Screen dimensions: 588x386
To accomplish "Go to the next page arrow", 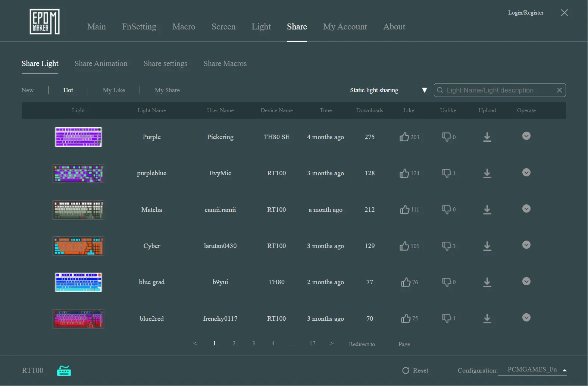I will 332,343.
